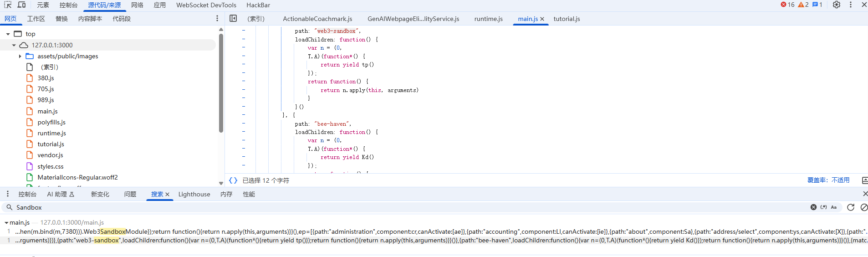
Task: Click the Sandbox search input field
Action: pyautogui.click(x=410, y=207)
